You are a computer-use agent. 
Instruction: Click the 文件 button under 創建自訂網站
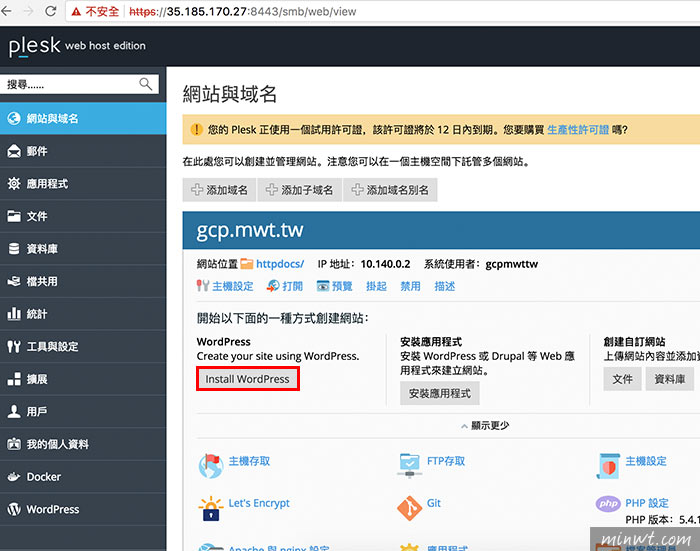click(622, 379)
